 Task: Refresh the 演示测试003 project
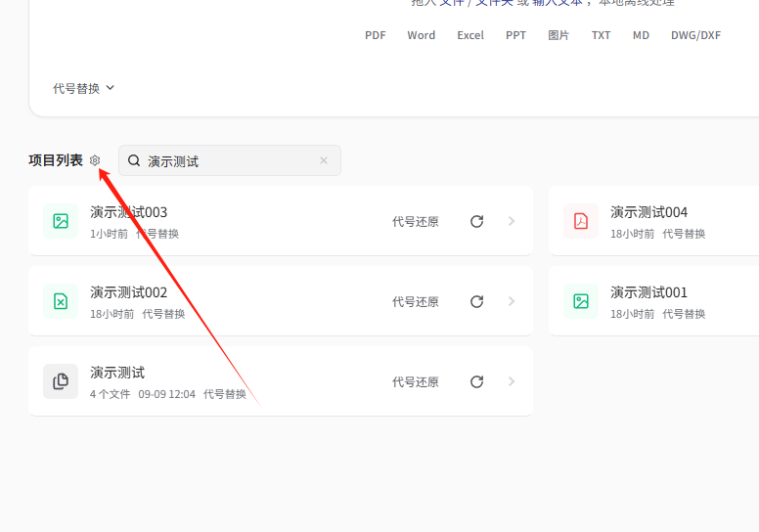point(476,221)
